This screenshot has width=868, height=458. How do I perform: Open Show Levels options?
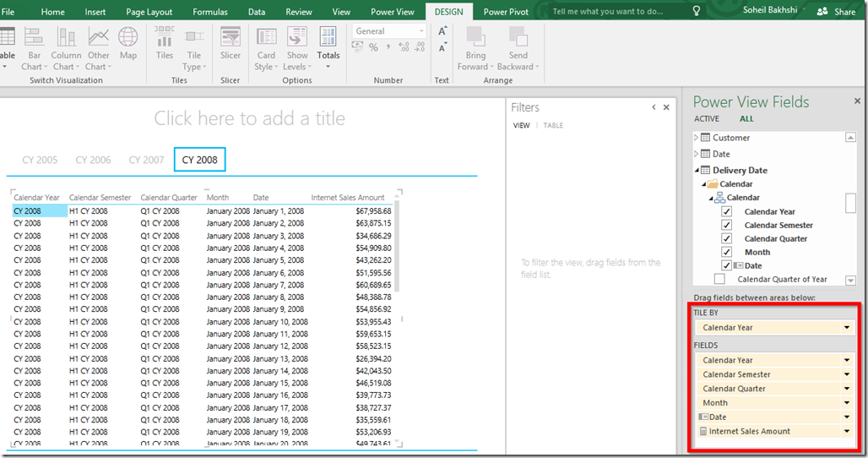click(297, 49)
